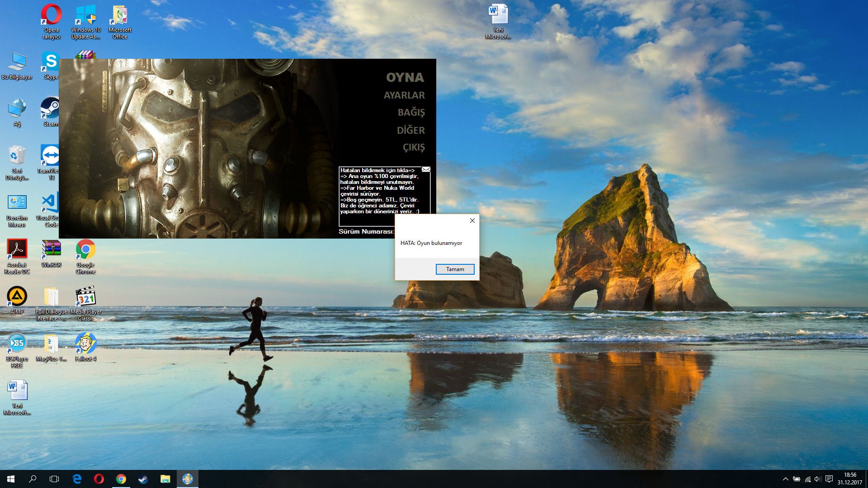Click DİĞER in the launcher menu
This screenshot has height=488, width=868.
coord(410,131)
